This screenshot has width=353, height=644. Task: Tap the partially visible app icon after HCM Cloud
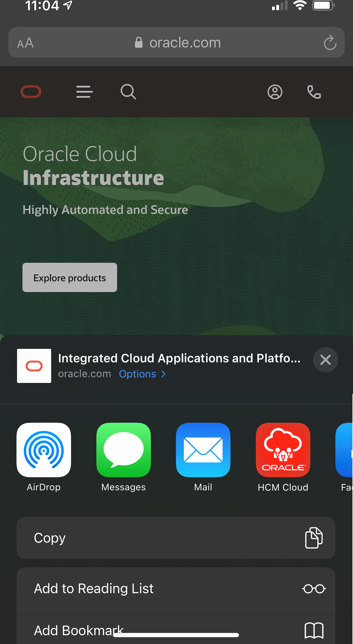tap(344, 450)
